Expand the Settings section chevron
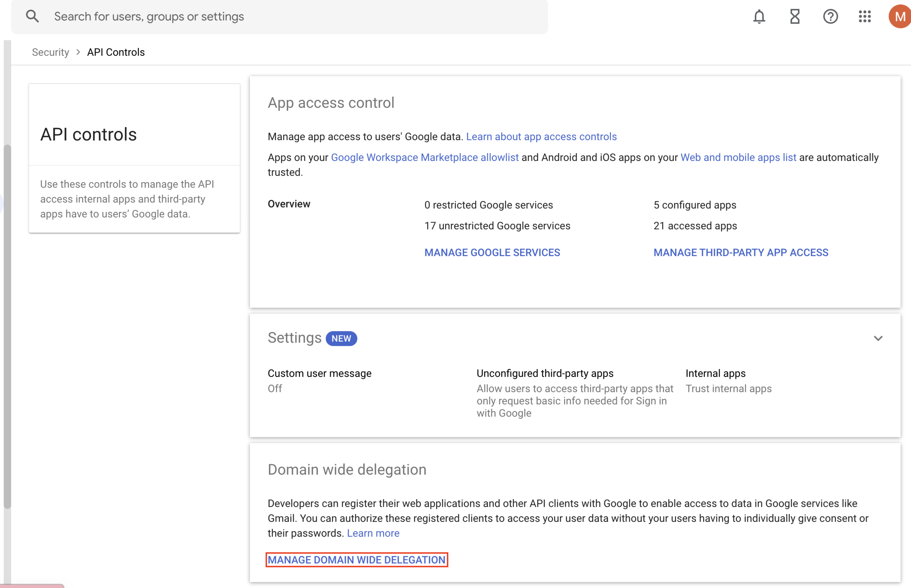Viewport: 911px width, 588px height. [x=878, y=338]
